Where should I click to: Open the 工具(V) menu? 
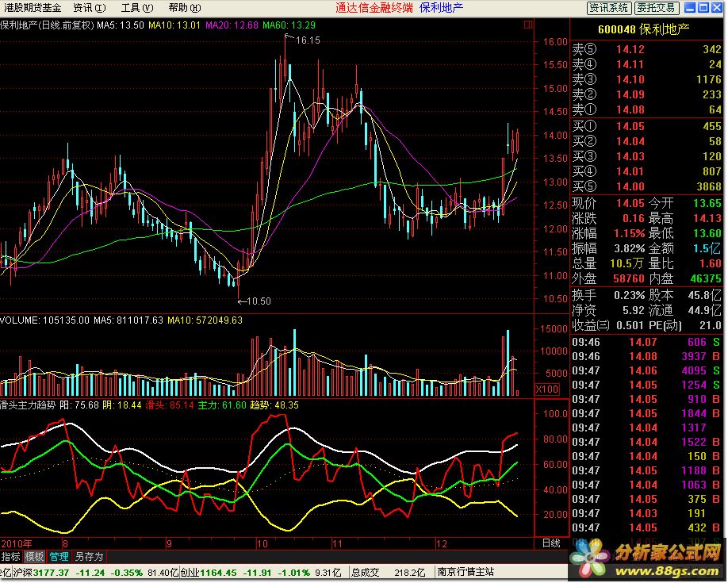[x=137, y=8]
